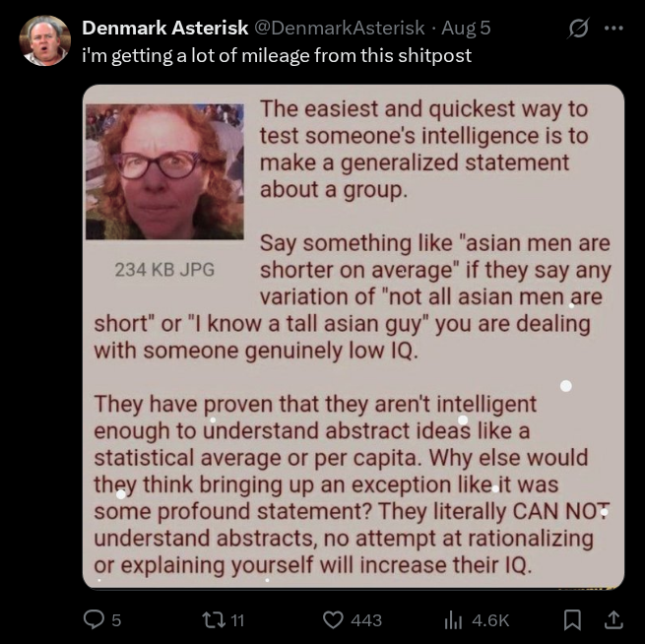Screen dimensions: 645x644
Task: Open the @DenmarkAsterisk handle link
Action: pyautogui.click(x=340, y=28)
